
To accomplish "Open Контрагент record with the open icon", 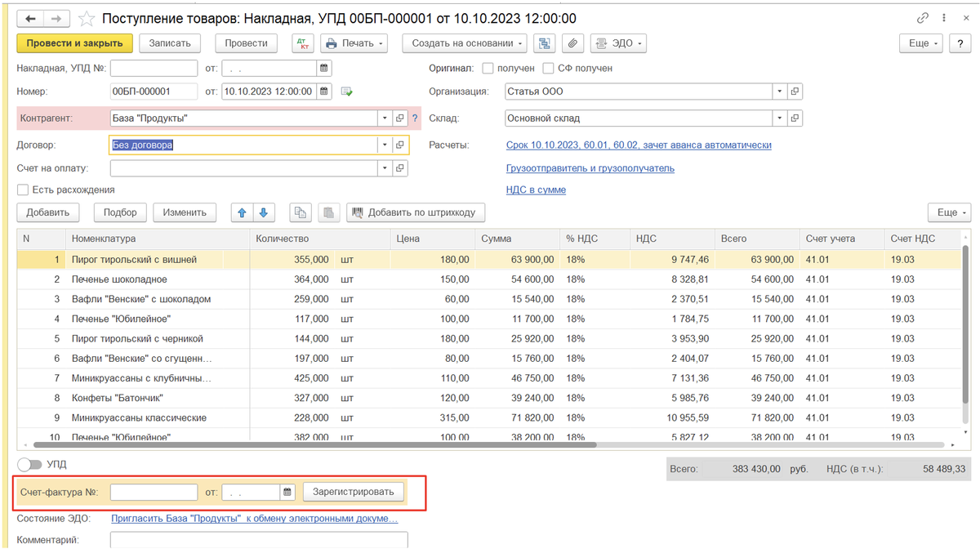I will (x=400, y=118).
